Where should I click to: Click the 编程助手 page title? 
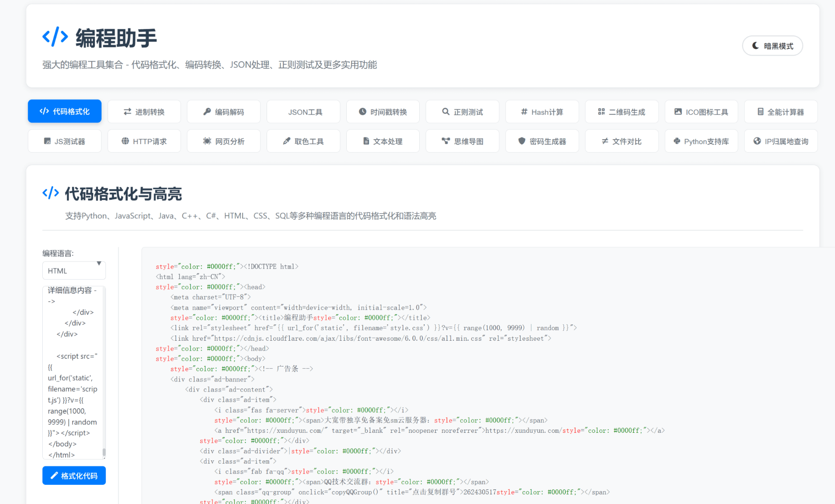(116, 38)
